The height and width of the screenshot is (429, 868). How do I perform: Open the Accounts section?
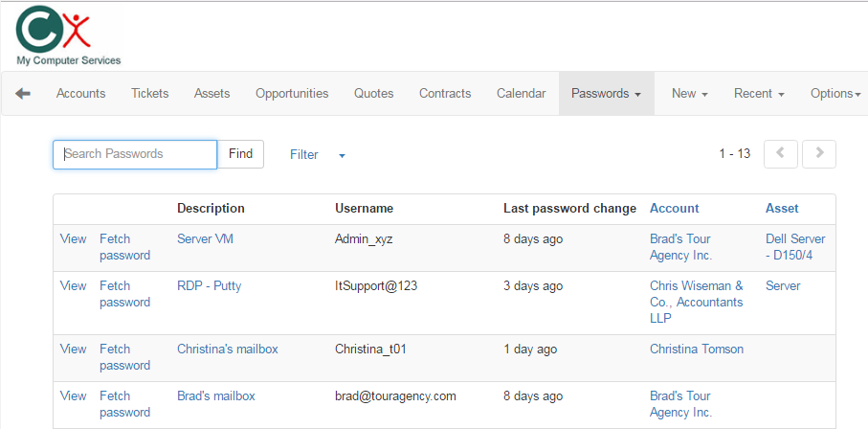tap(80, 94)
